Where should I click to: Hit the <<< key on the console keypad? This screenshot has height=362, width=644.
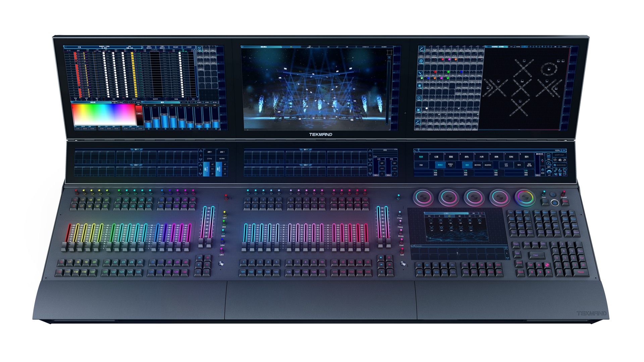coord(513,226)
